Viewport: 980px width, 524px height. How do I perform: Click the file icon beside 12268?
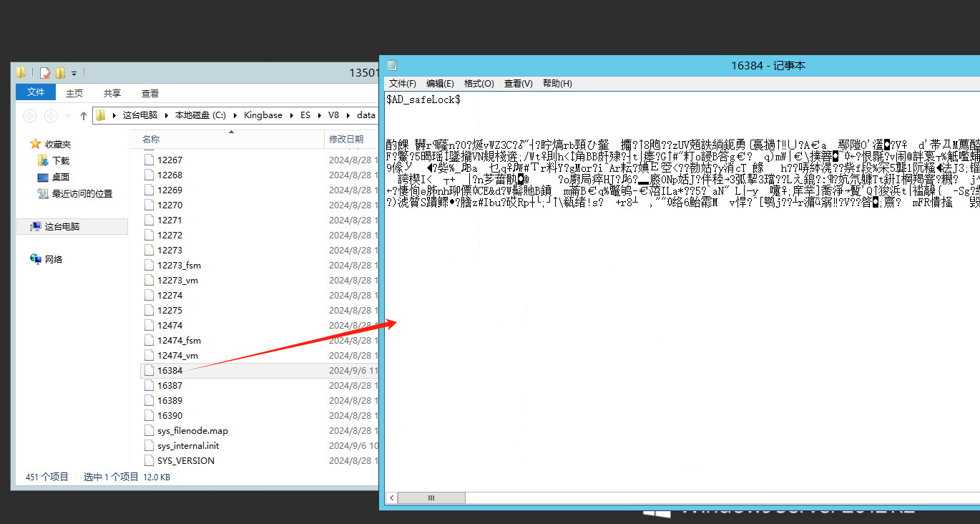(x=149, y=175)
